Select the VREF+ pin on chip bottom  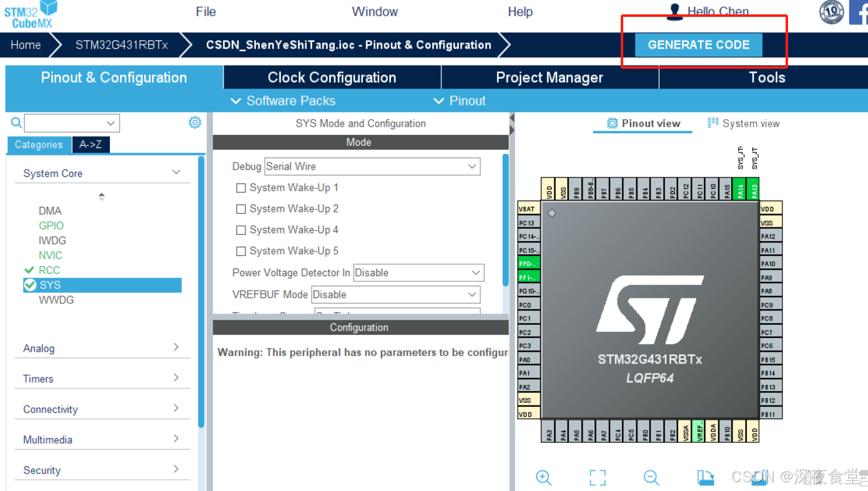tap(699, 431)
